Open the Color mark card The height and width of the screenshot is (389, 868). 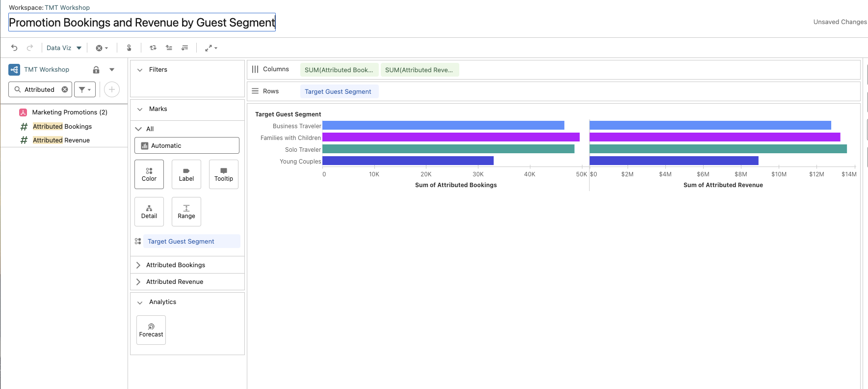[x=149, y=174]
